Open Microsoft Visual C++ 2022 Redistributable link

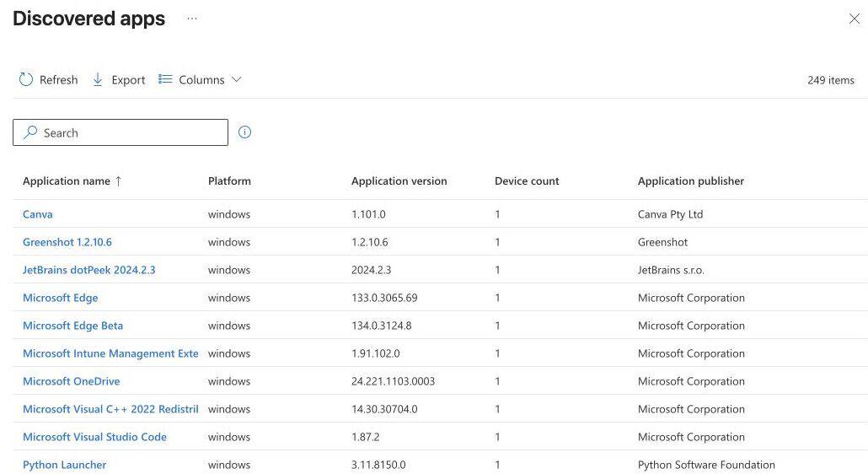coord(110,409)
